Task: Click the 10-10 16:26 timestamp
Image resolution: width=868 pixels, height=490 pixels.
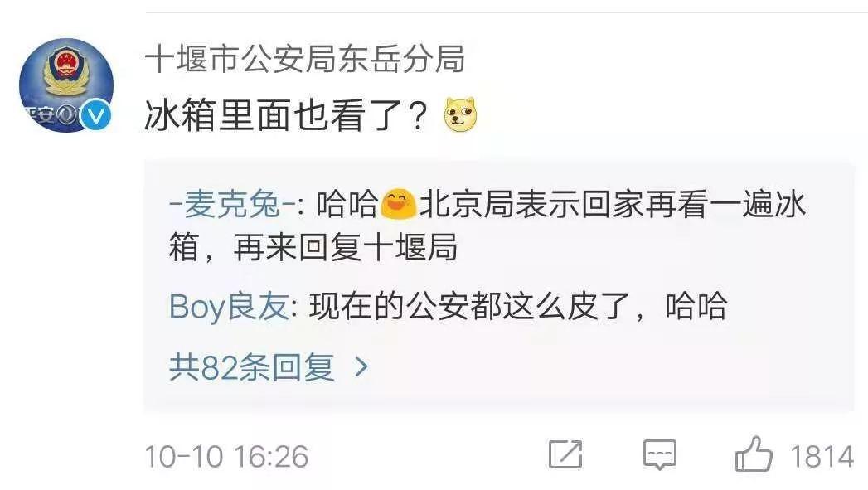Action: [226, 457]
